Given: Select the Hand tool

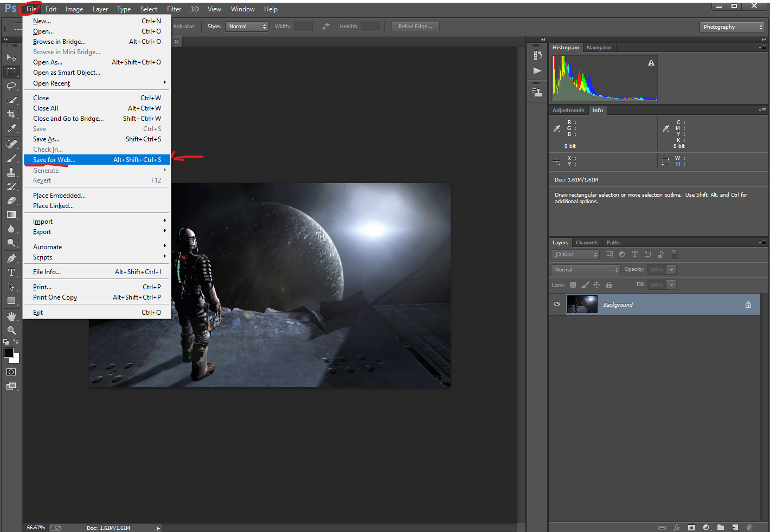Looking at the screenshot, I should [x=11, y=316].
